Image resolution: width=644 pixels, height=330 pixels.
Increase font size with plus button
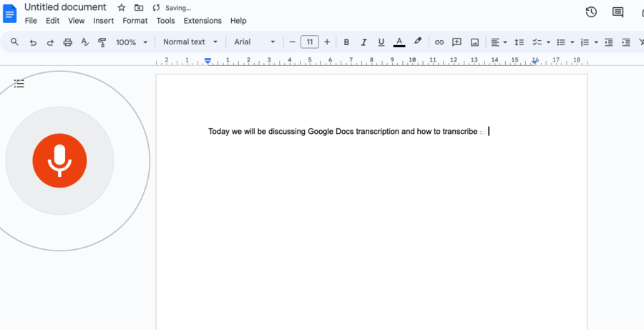(327, 42)
